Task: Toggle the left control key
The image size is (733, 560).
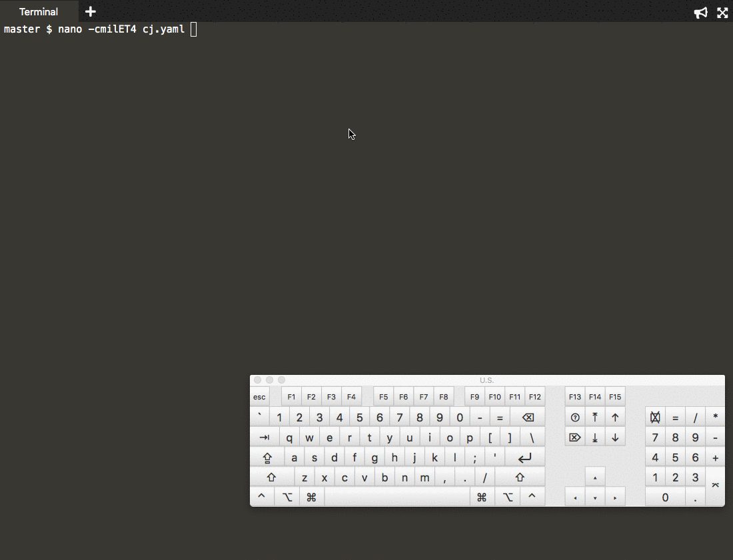Action: (x=262, y=497)
